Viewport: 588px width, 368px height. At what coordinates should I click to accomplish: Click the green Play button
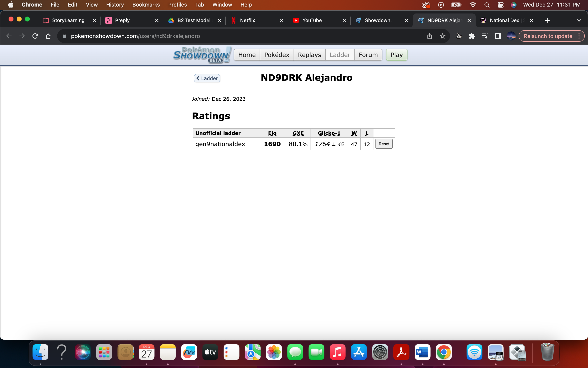[x=396, y=55]
